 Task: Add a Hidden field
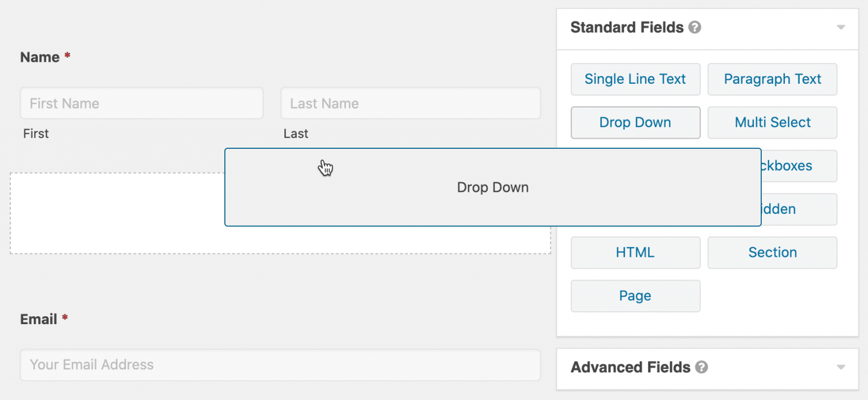pyautogui.click(x=785, y=209)
